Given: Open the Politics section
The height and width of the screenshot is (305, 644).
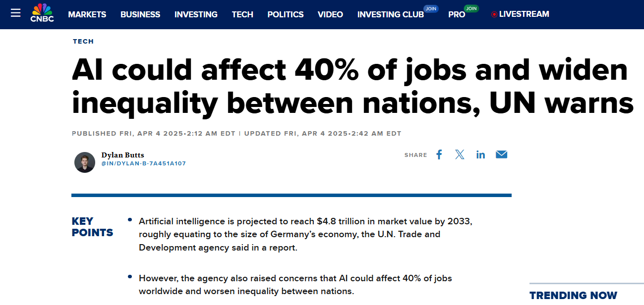Looking at the screenshot, I should coord(286,14).
